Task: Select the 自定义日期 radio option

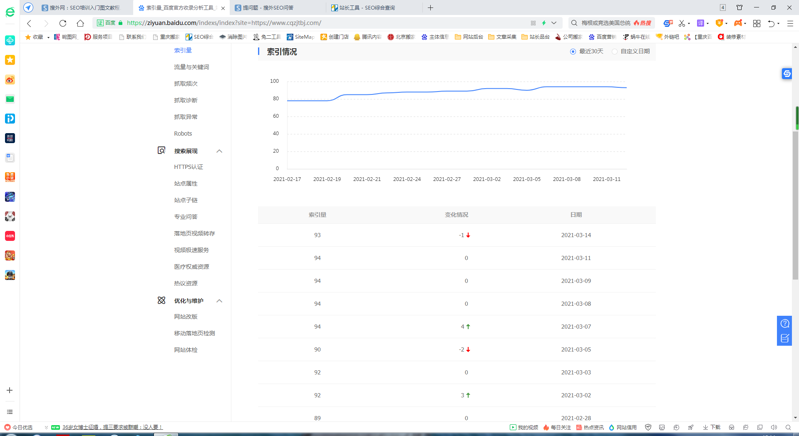Action: click(614, 51)
